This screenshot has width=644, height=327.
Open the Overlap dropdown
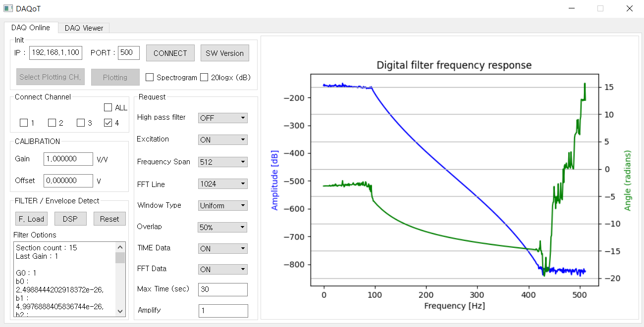[222, 228]
